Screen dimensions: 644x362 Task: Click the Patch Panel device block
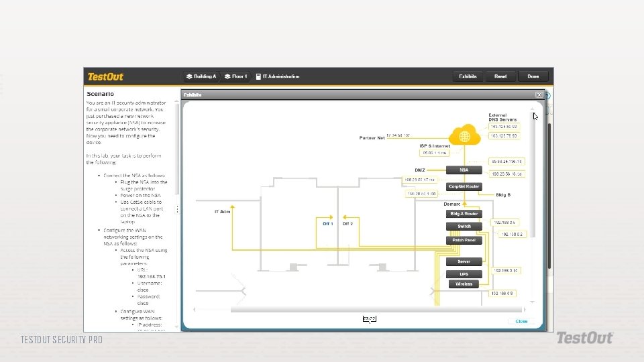coord(464,241)
